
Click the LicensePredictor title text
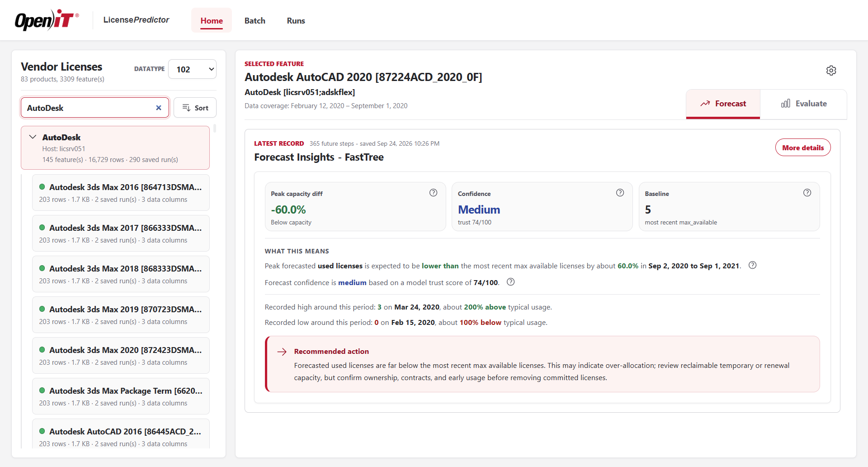click(x=136, y=20)
